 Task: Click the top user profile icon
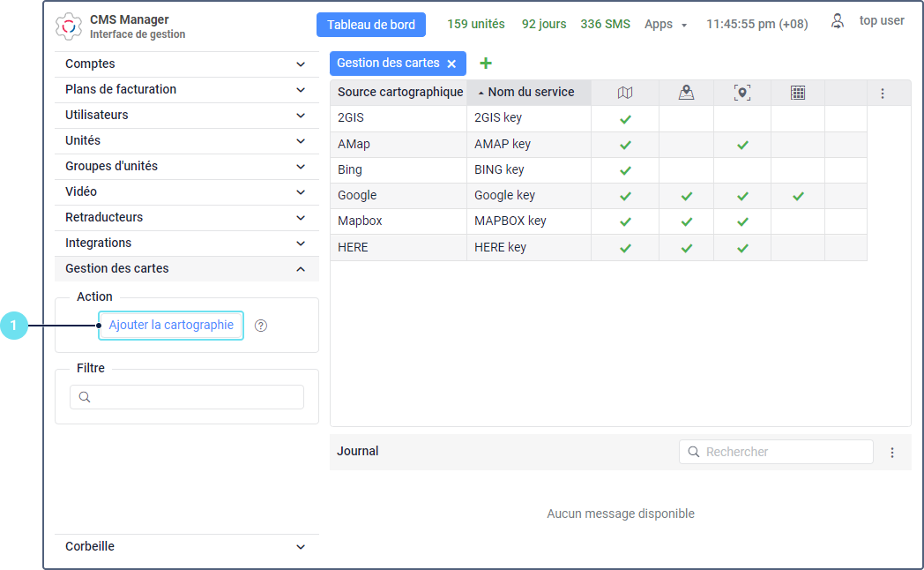(x=838, y=21)
